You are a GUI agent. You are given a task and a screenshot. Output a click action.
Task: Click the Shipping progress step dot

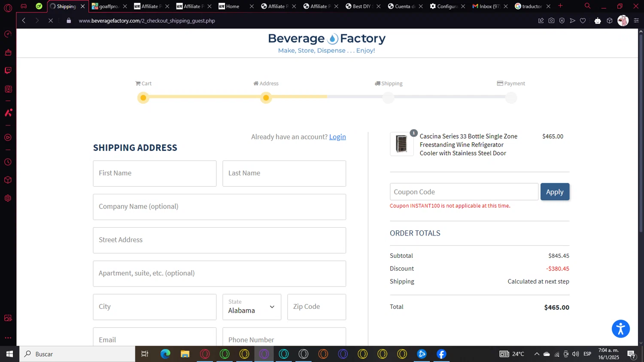tap(388, 98)
